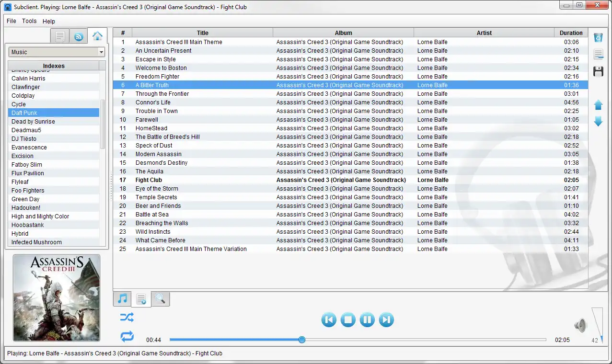Select track Desmond's Destiny
The width and height of the screenshot is (612, 364).
point(350,163)
